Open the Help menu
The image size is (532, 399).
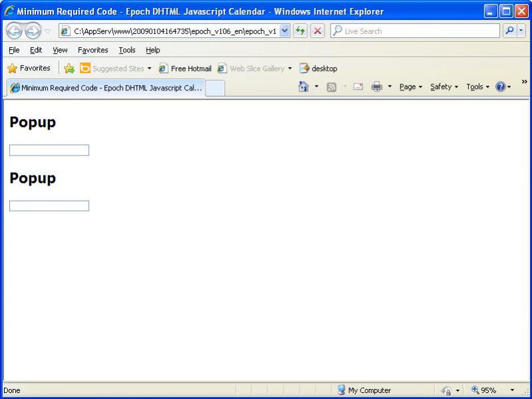click(x=153, y=51)
